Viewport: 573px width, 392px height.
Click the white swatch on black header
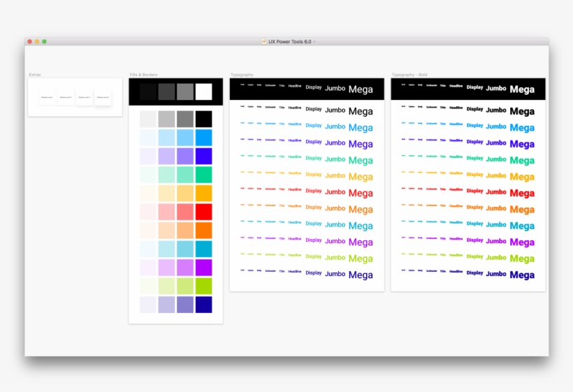tap(203, 92)
